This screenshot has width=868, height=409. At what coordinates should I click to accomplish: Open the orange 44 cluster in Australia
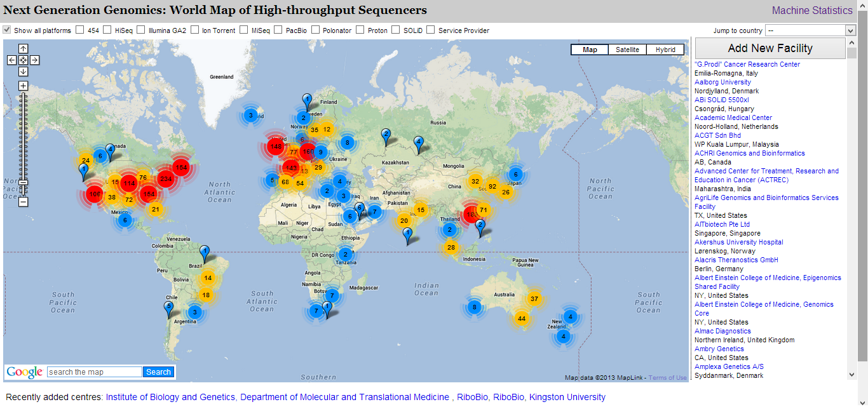pos(522,318)
